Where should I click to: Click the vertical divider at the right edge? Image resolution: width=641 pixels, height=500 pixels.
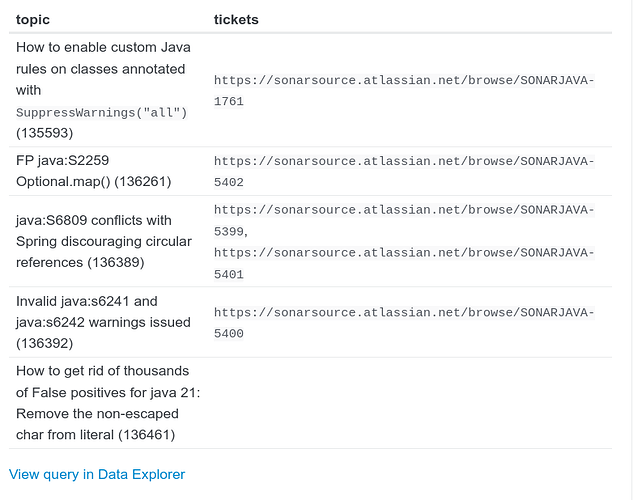(x=632, y=250)
